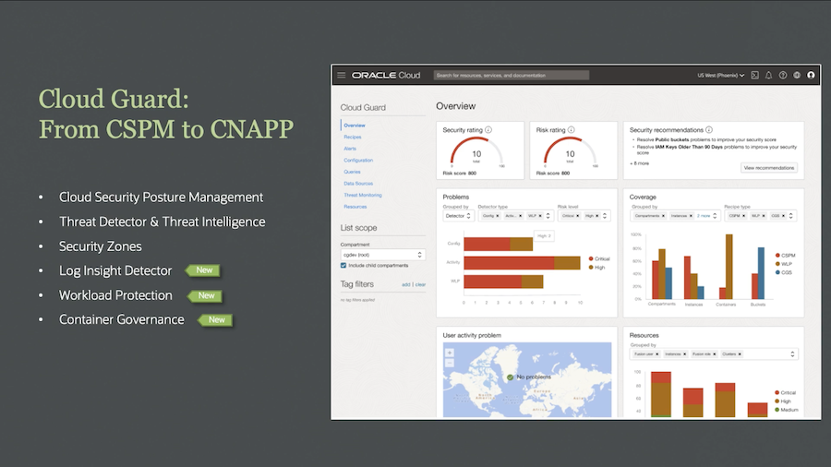Remove the CSPM recipe type chip

743,216
